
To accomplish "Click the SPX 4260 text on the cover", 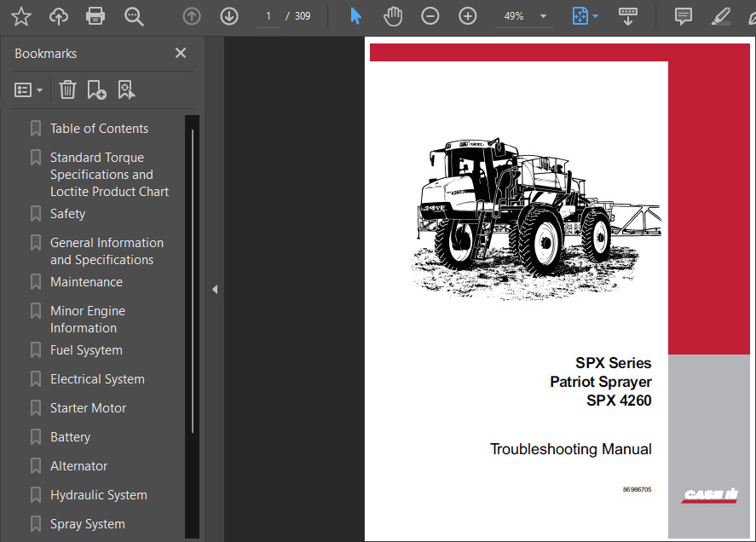I will 619,401.
